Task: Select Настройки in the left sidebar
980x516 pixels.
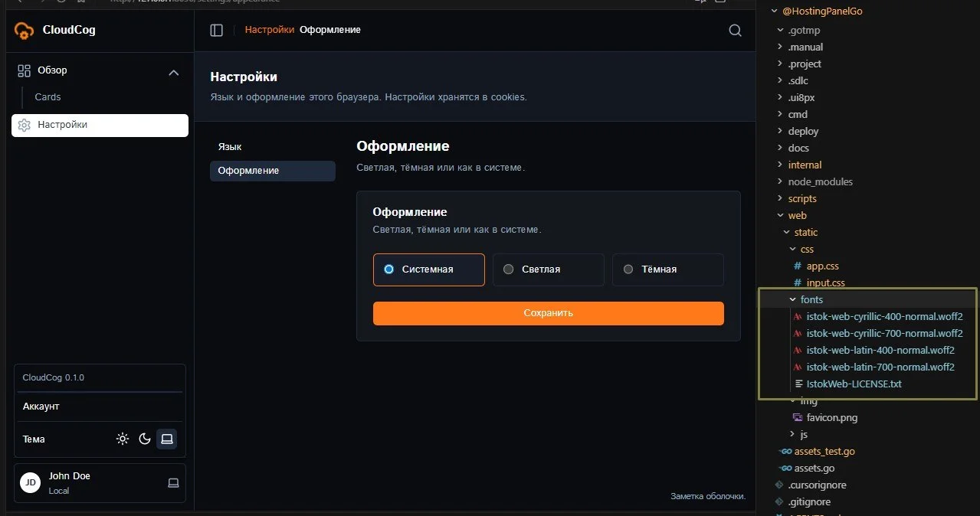Action: click(100, 126)
